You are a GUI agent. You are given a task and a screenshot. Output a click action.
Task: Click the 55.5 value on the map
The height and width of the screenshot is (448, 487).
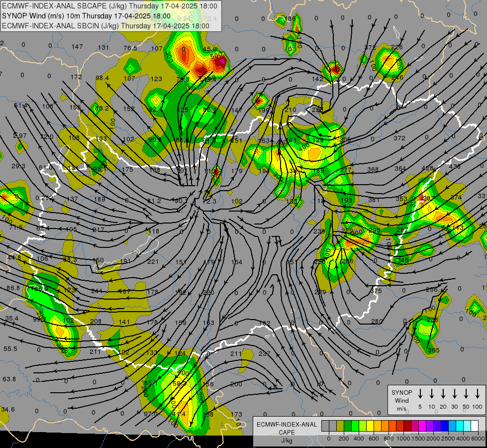coord(10,349)
